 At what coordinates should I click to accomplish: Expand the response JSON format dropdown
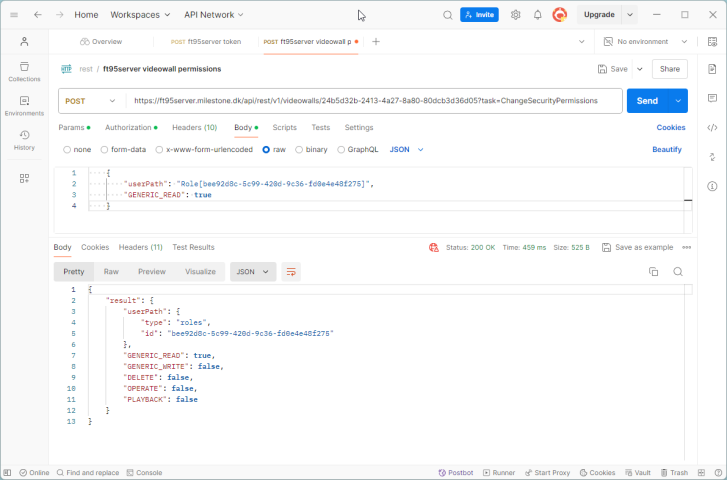pyautogui.click(x=253, y=271)
